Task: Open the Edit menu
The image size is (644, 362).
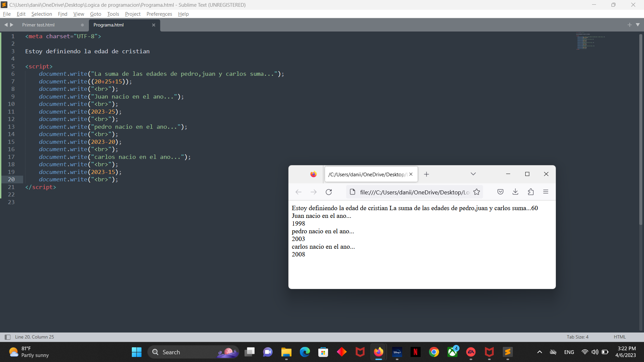Action: [x=21, y=14]
